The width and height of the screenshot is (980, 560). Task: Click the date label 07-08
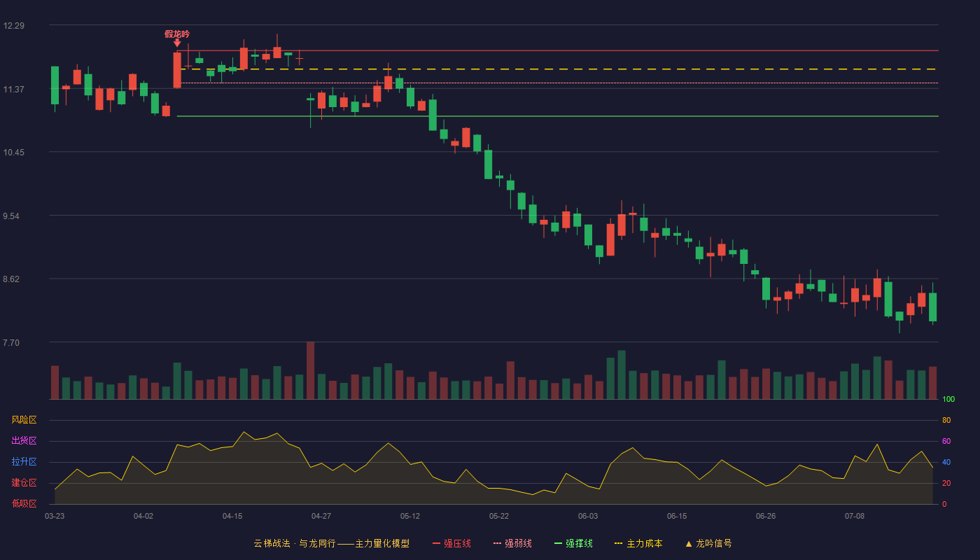[855, 516]
